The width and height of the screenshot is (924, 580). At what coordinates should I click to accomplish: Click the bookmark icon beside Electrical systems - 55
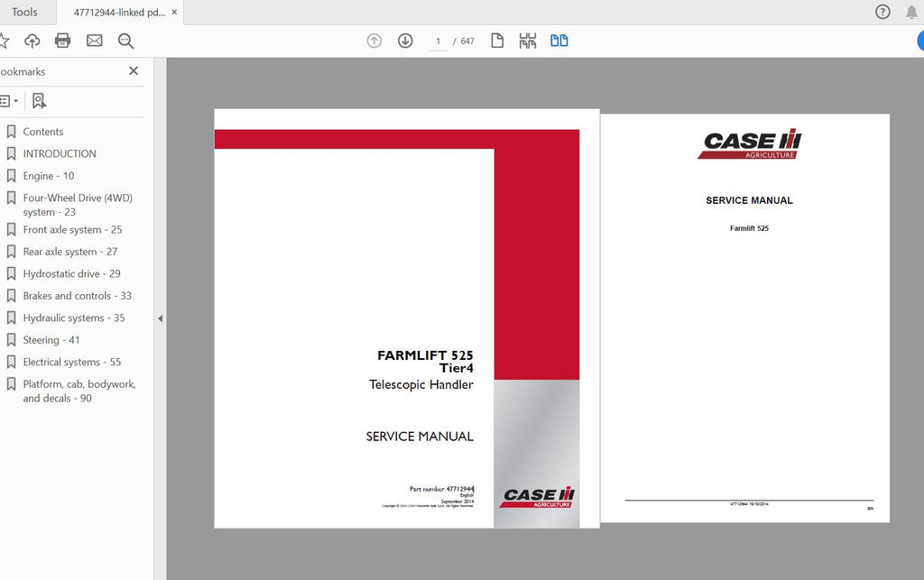click(x=11, y=362)
